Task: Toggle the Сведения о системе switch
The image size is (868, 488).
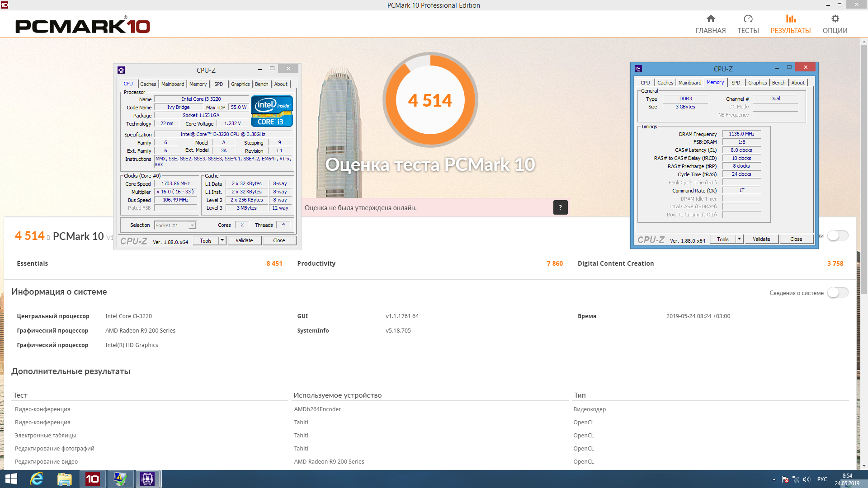Action: tap(838, 293)
